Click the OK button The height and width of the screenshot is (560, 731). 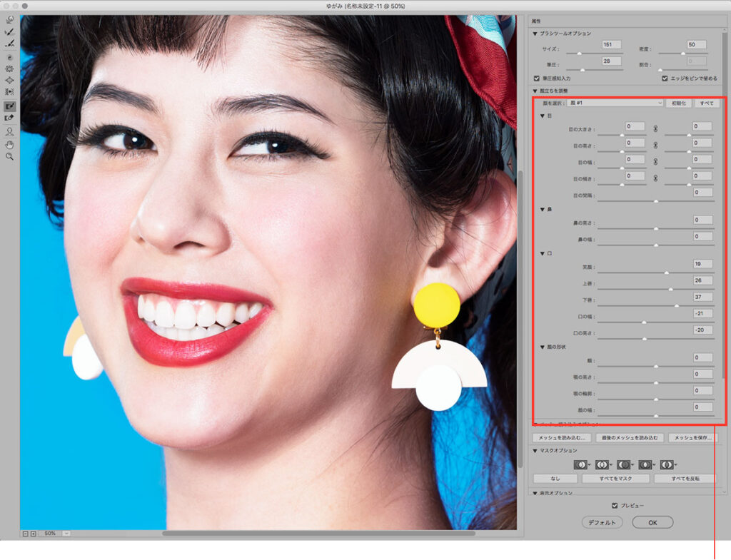tap(652, 522)
